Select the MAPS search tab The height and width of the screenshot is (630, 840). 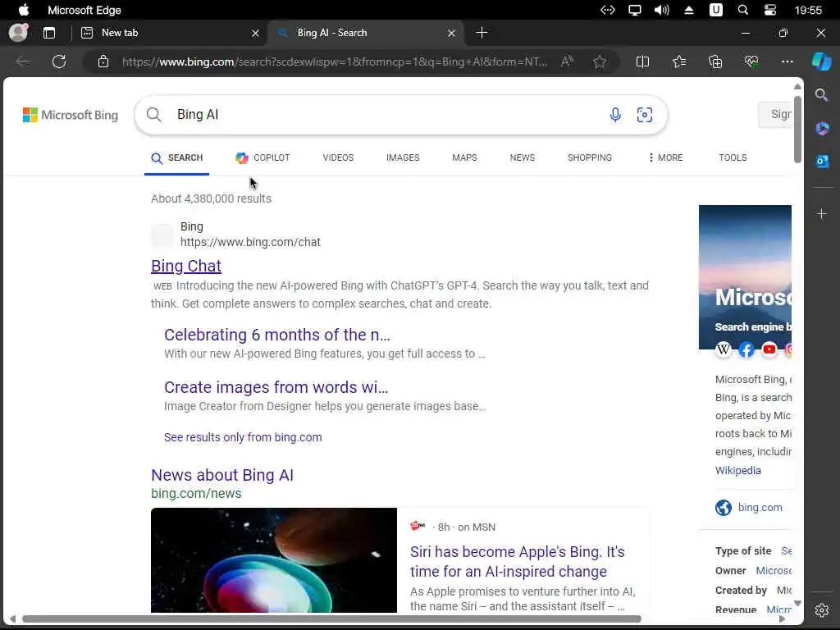464,158
